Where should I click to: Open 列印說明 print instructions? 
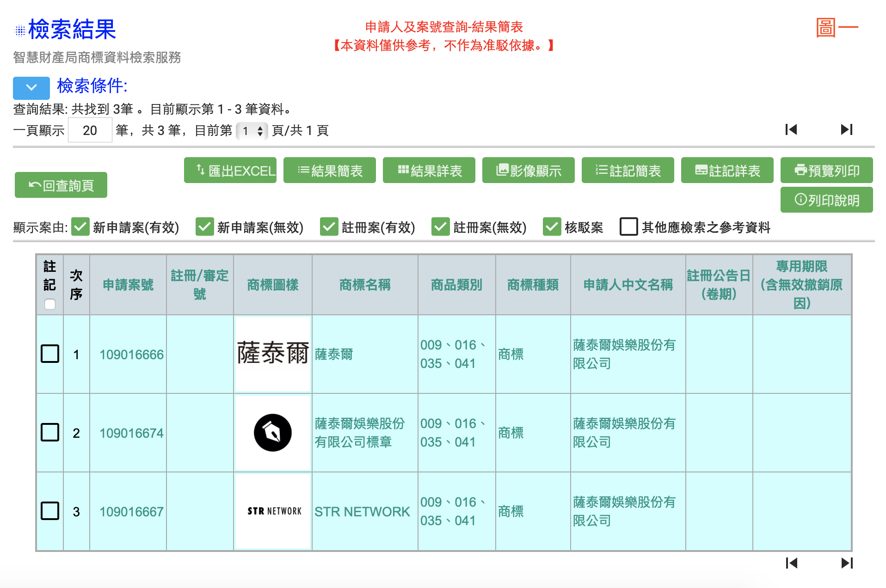click(827, 200)
